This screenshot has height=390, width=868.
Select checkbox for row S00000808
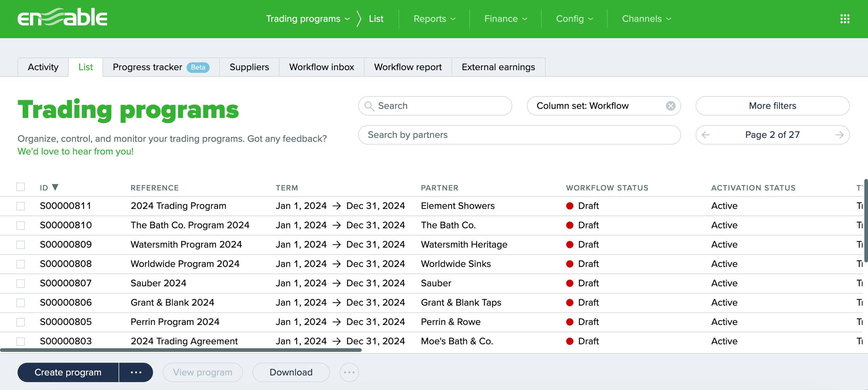click(21, 264)
